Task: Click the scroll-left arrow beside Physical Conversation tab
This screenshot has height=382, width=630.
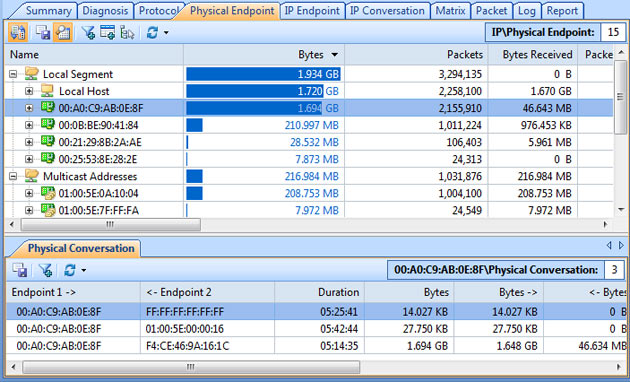Action: tap(609, 245)
